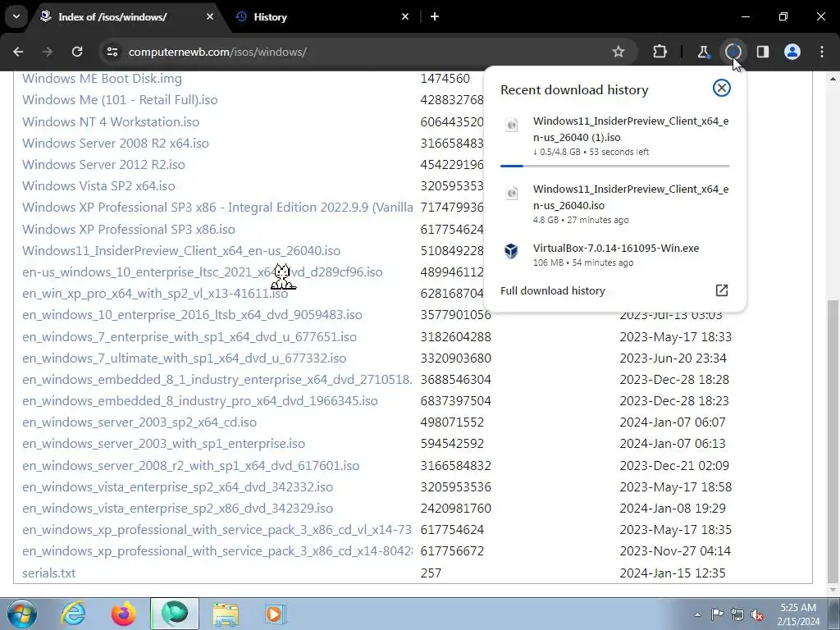The image size is (840, 630).
Task: Open the tab search dropdown arrow
Action: pyautogui.click(x=16, y=16)
